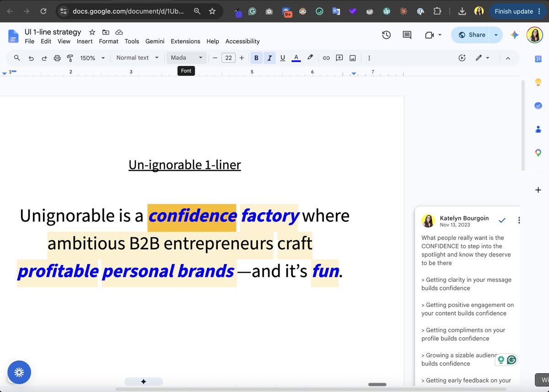Open the Gemini sparkle in header
The image size is (549, 392).
click(515, 35)
